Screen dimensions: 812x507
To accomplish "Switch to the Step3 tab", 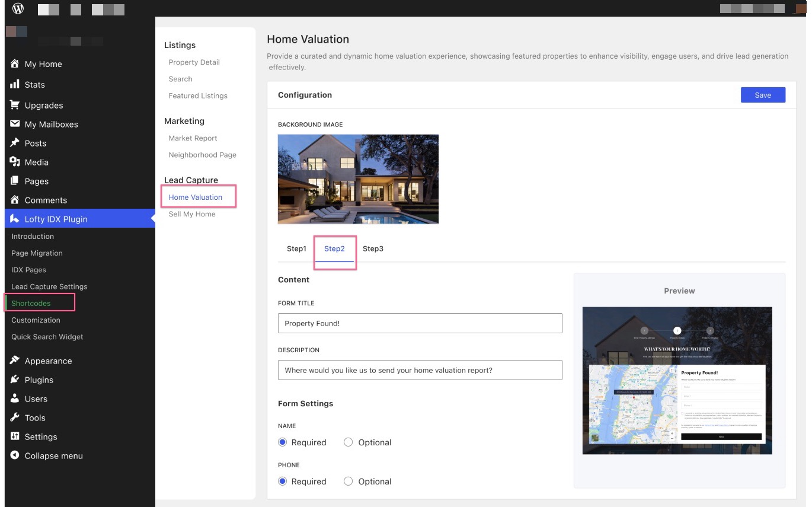I will point(373,248).
